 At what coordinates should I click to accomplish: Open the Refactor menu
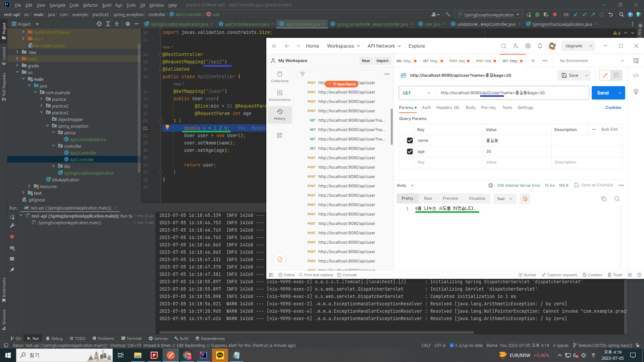pos(91,5)
